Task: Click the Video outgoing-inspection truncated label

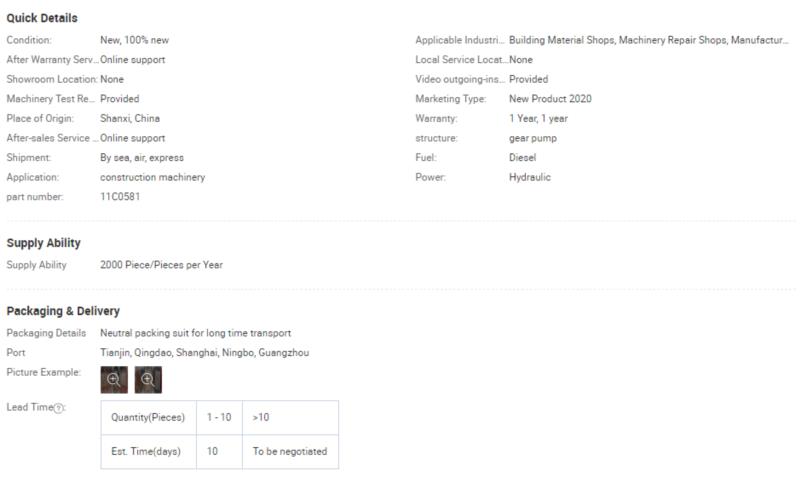Action: (460, 79)
